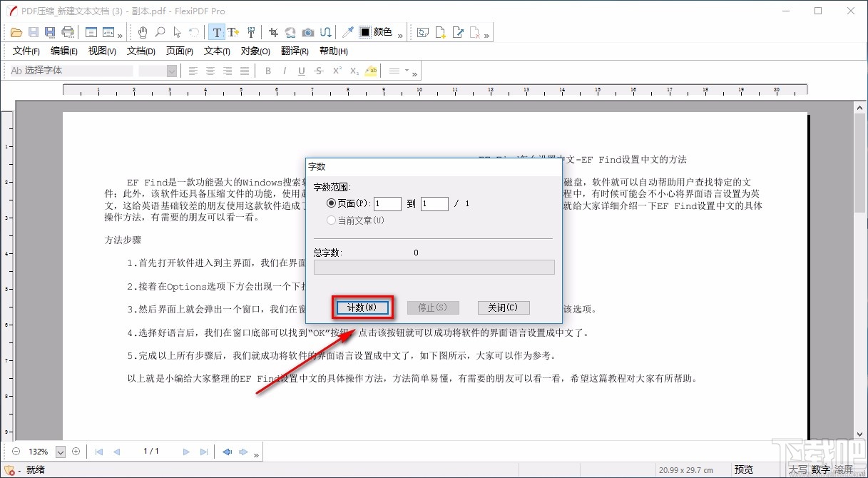
Task: Select the eyedropper color picker
Action: [347, 32]
